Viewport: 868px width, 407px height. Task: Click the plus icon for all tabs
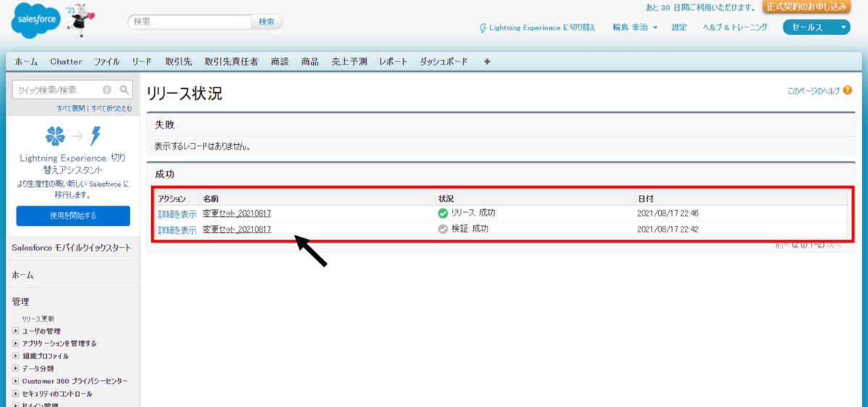(x=487, y=62)
